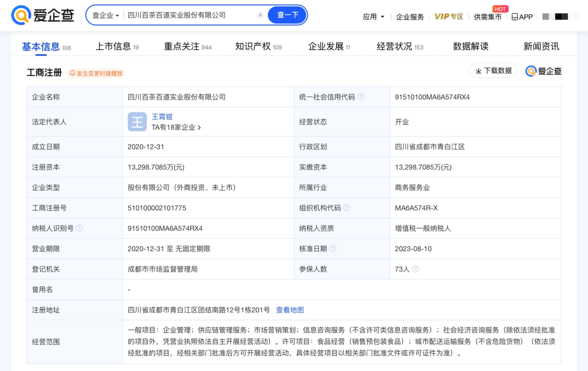Focus the company name search input field
588x371 pixels.
[x=190, y=15]
